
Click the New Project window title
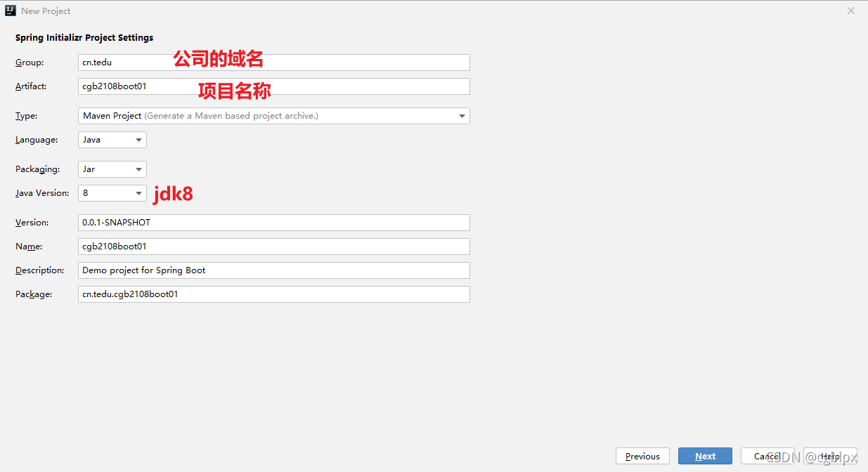(46, 11)
